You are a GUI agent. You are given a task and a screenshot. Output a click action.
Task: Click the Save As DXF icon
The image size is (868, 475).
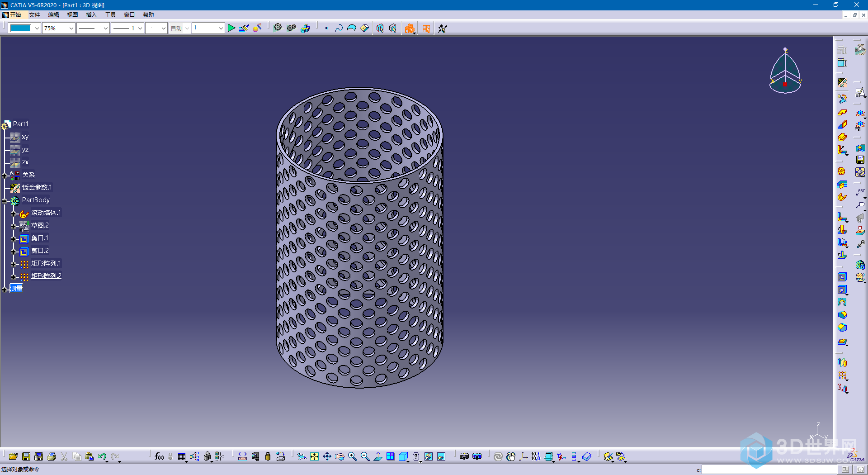pyautogui.click(x=860, y=160)
